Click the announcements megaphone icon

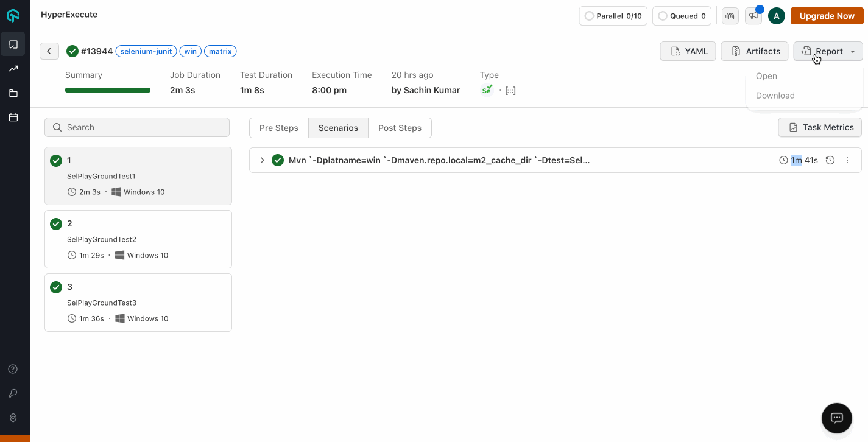tap(753, 16)
